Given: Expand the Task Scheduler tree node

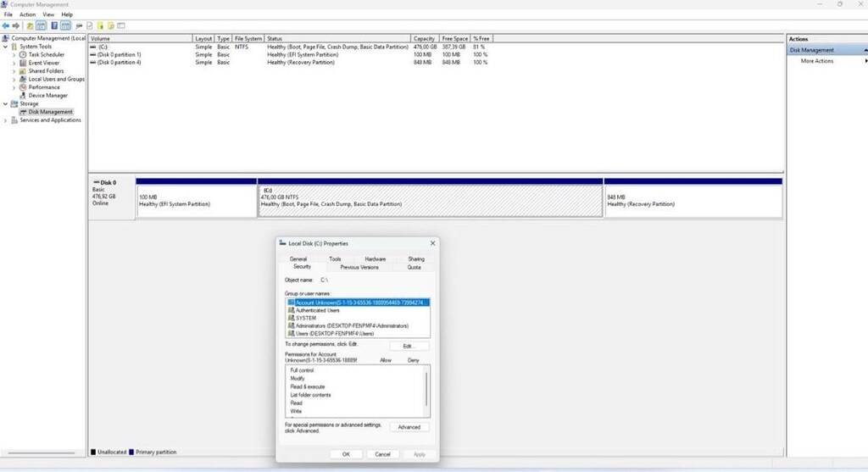Looking at the screenshot, I should [x=14, y=55].
